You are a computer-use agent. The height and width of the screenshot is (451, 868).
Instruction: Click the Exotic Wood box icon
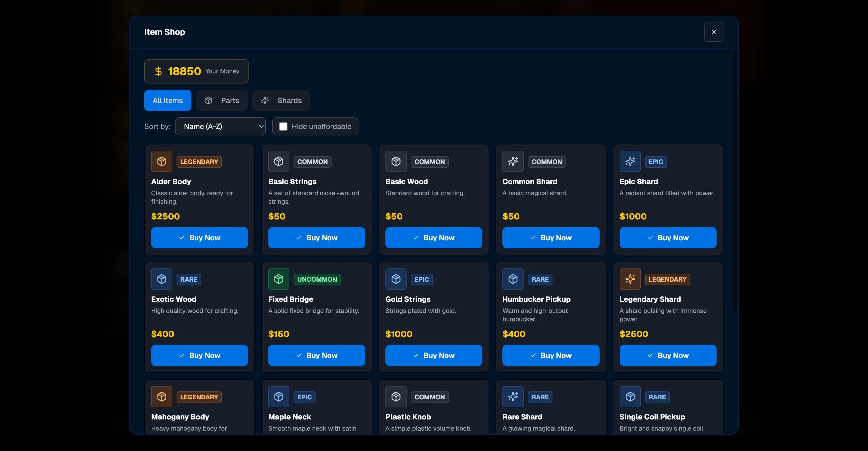(162, 279)
